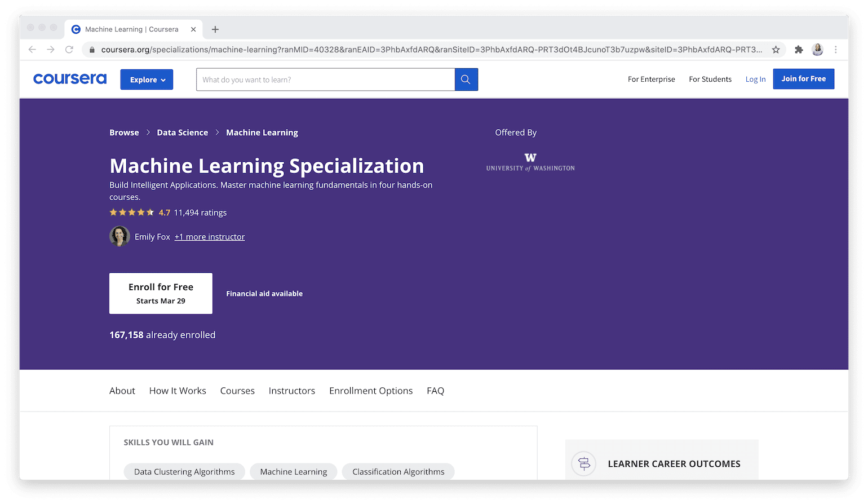
Task: Select the Data Clustering Algorithms skill chip
Action: (184, 471)
